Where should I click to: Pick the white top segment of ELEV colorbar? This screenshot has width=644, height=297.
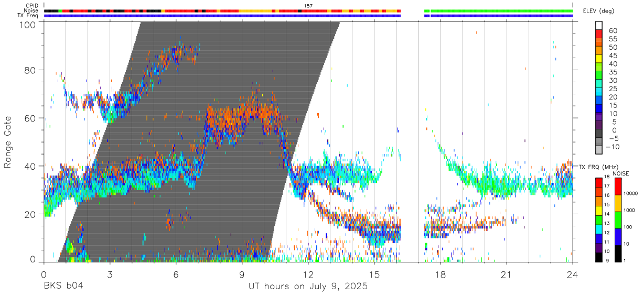click(599, 26)
